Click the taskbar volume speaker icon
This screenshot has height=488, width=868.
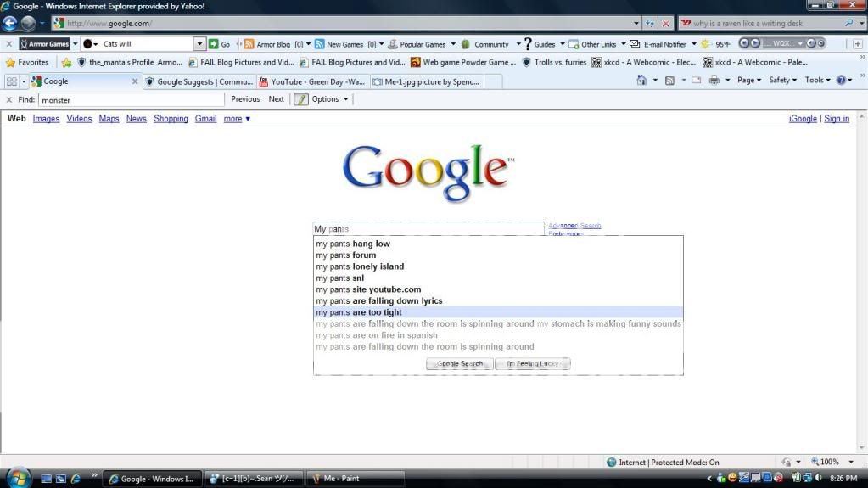click(x=818, y=478)
